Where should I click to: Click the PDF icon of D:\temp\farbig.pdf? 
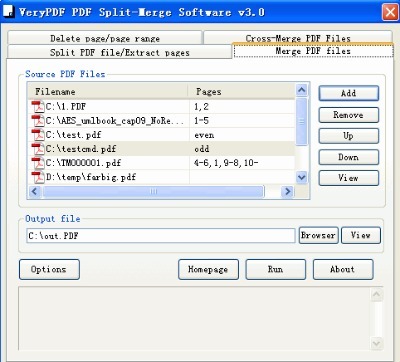click(38, 177)
